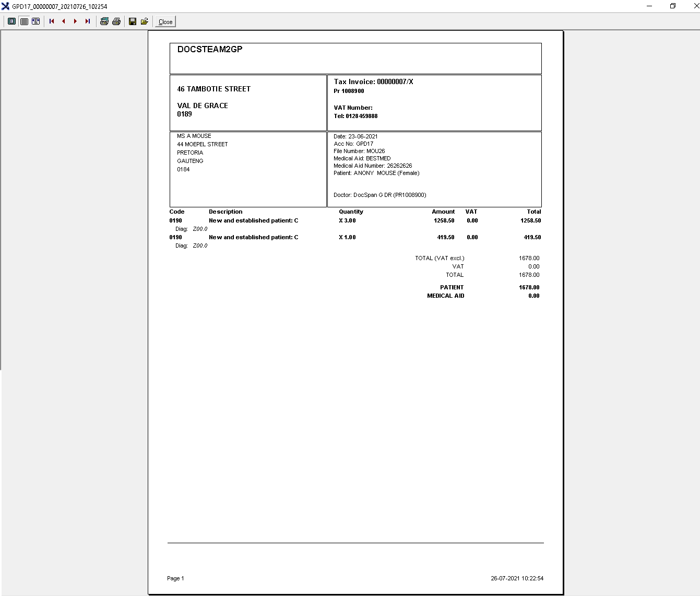Click the File Number: MOU26 line
The height and width of the screenshot is (596, 700).
[x=360, y=151]
